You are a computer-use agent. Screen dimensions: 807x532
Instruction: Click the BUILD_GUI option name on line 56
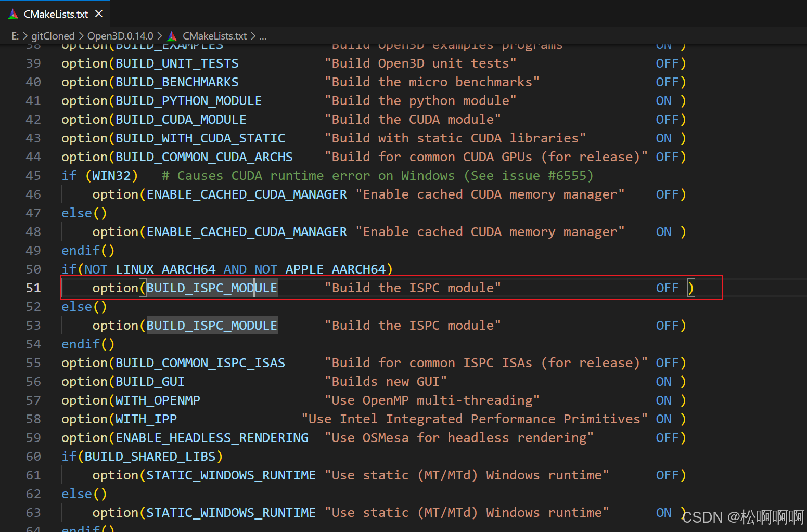149,381
